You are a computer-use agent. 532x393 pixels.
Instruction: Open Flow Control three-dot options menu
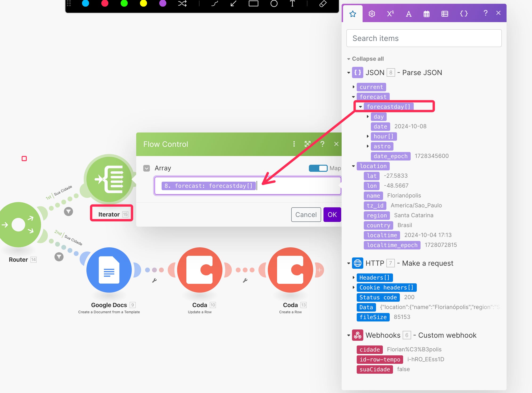(294, 144)
